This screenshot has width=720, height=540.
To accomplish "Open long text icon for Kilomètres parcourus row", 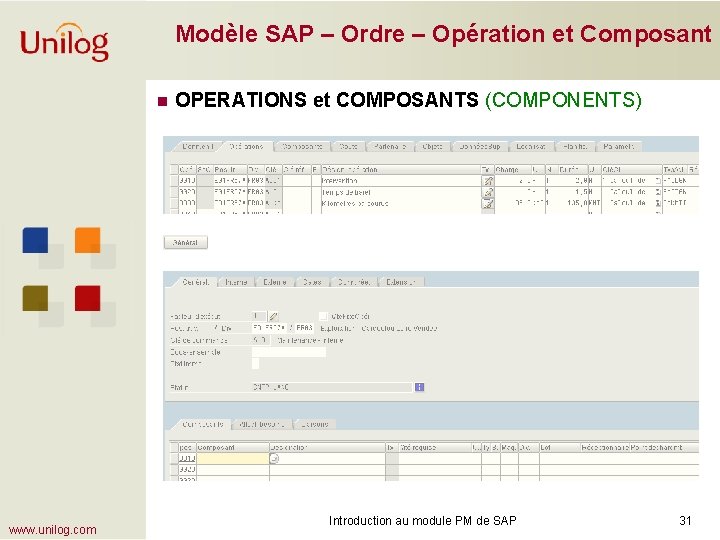I will 488,203.
